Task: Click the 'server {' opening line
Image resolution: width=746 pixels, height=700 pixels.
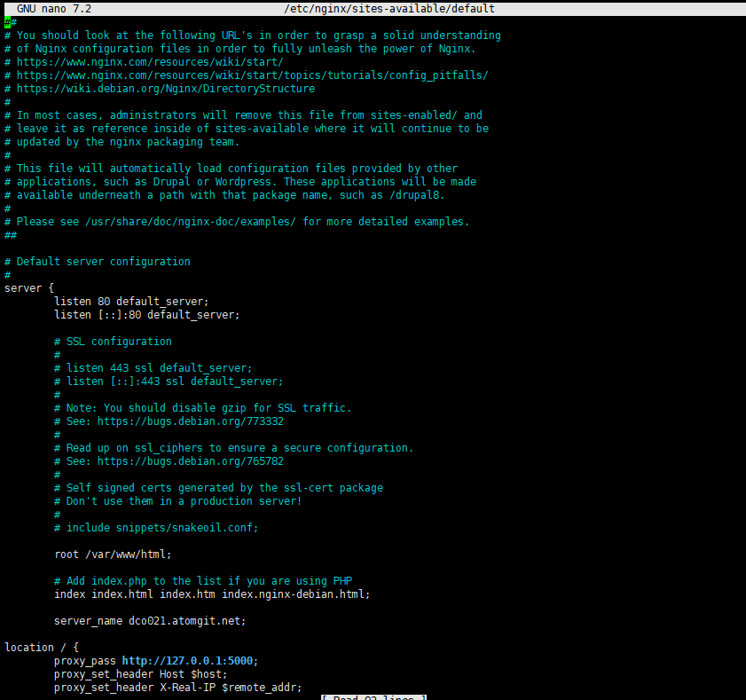Action: (29, 288)
